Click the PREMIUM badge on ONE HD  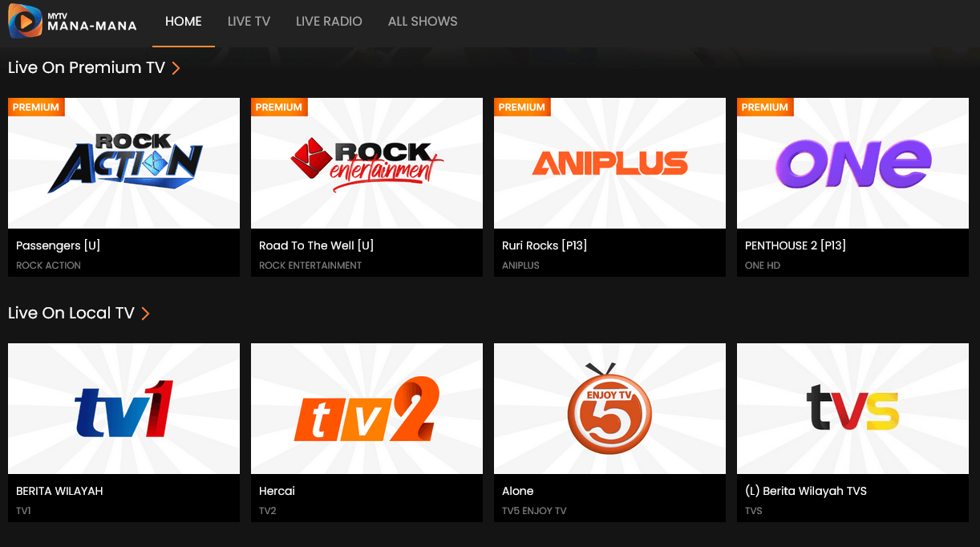tap(765, 107)
